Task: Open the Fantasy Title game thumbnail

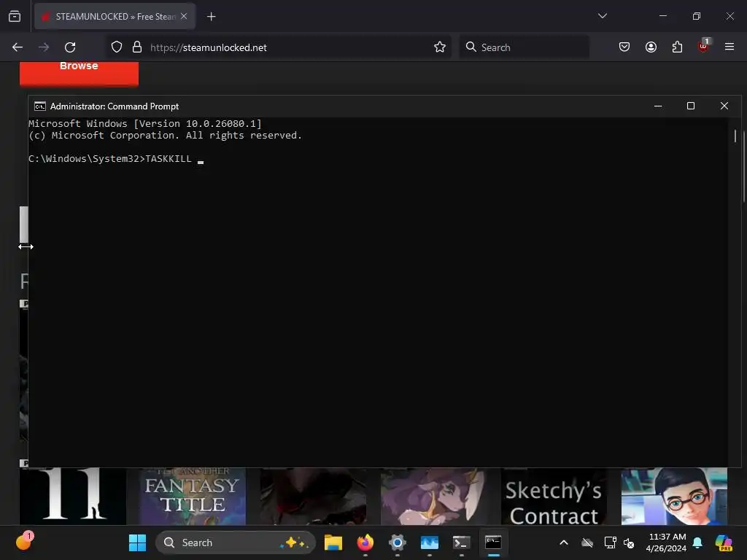Action: tap(193, 496)
